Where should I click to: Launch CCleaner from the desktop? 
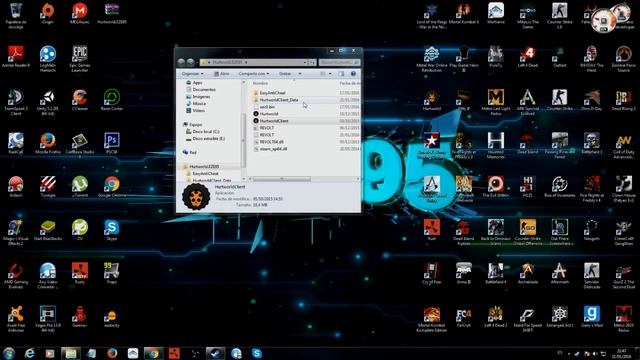pos(80,100)
